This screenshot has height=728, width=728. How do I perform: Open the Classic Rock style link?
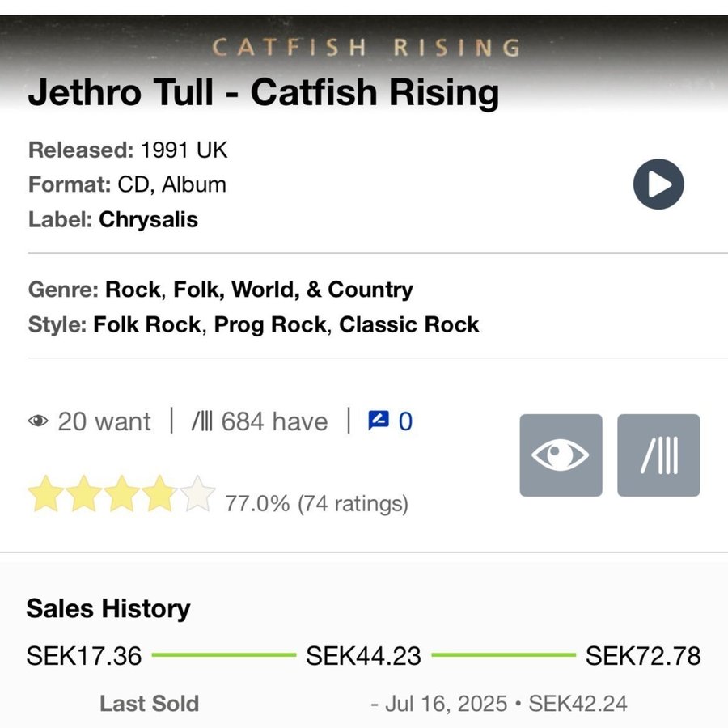409,324
